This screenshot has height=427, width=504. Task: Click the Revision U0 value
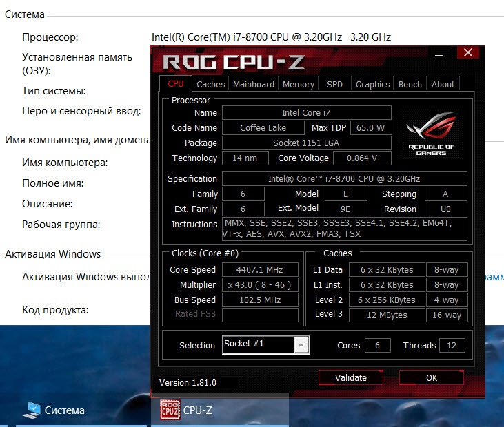(445, 209)
